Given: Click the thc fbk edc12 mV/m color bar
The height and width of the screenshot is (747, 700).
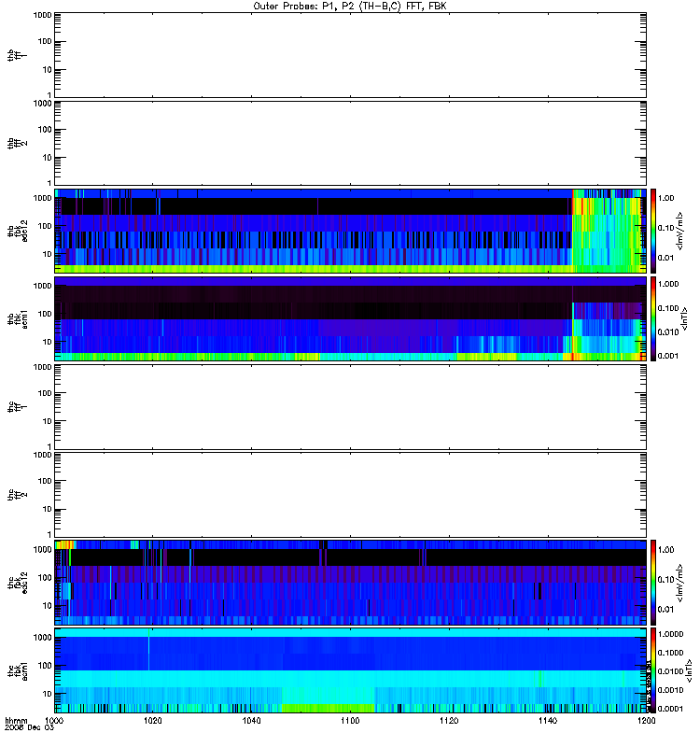Looking at the screenshot, I should [653, 583].
